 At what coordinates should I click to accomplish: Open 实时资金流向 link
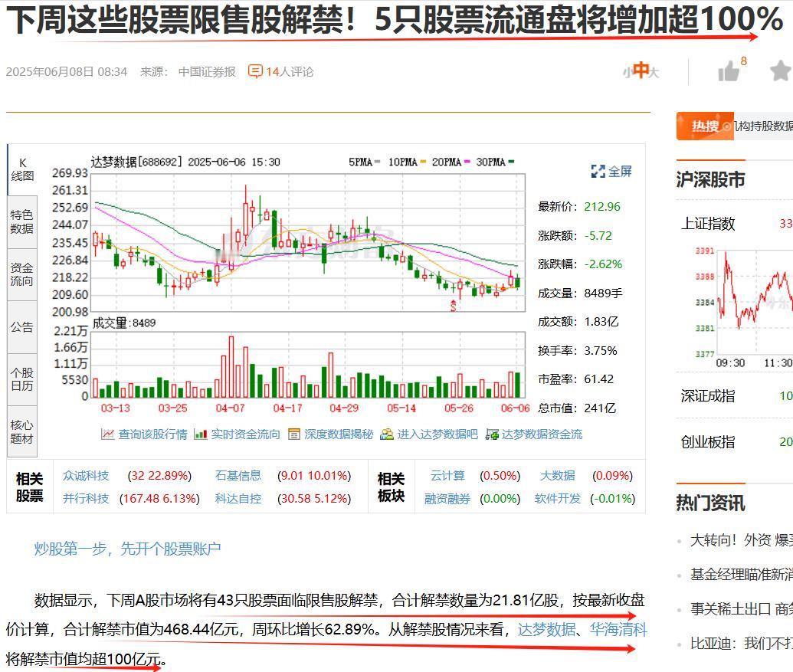coord(245,434)
